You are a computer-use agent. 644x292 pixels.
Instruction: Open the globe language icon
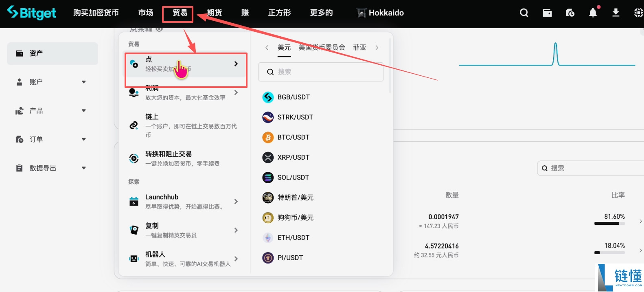pyautogui.click(x=639, y=13)
